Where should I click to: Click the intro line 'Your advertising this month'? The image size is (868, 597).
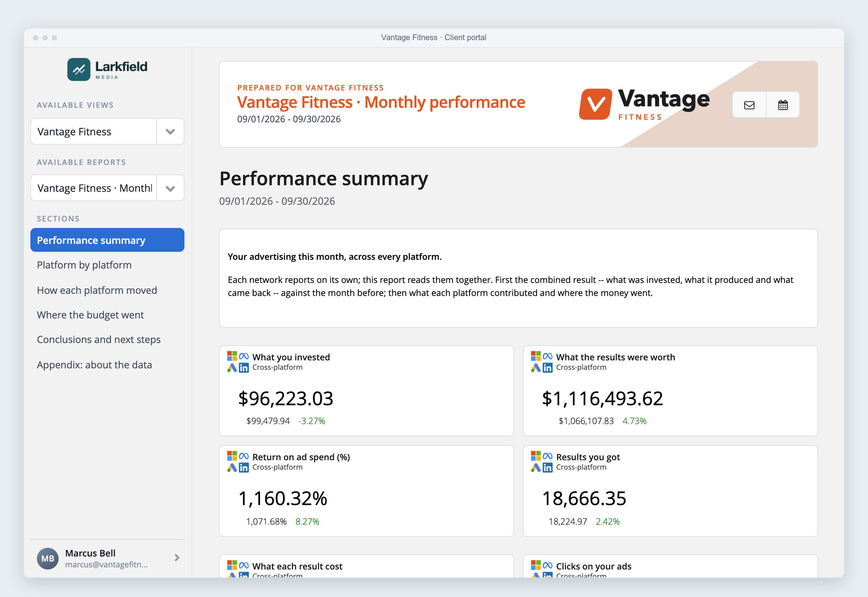tap(335, 257)
